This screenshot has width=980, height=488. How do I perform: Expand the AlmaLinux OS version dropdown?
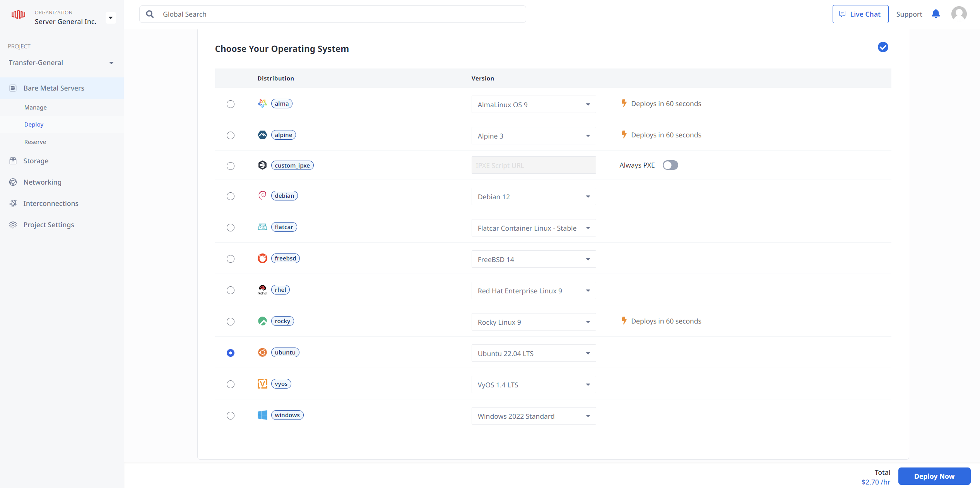point(586,104)
